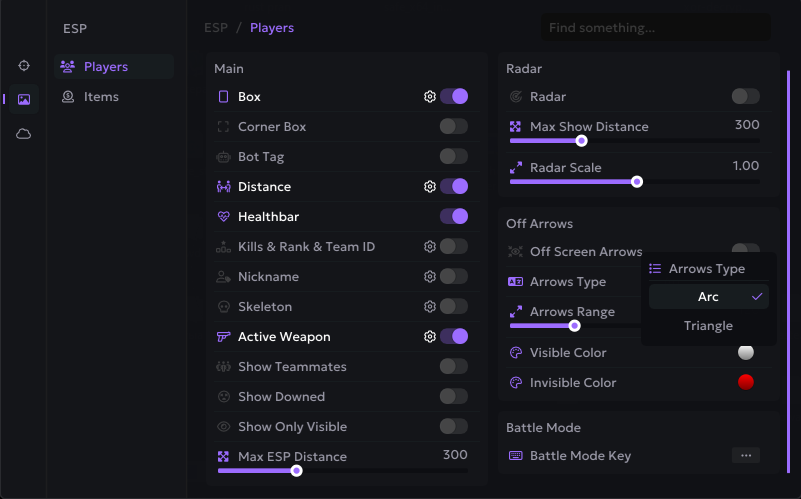Image resolution: width=801 pixels, height=499 pixels.
Task: Select Players tab in ESP sidebar
Action: (x=105, y=67)
